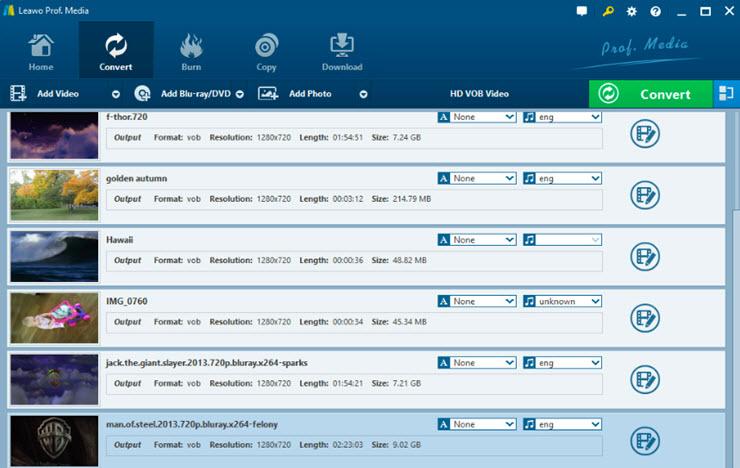The width and height of the screenshot is (740, 468).
Task: Toggle the side panel layout icon
Action: point(726,93)
